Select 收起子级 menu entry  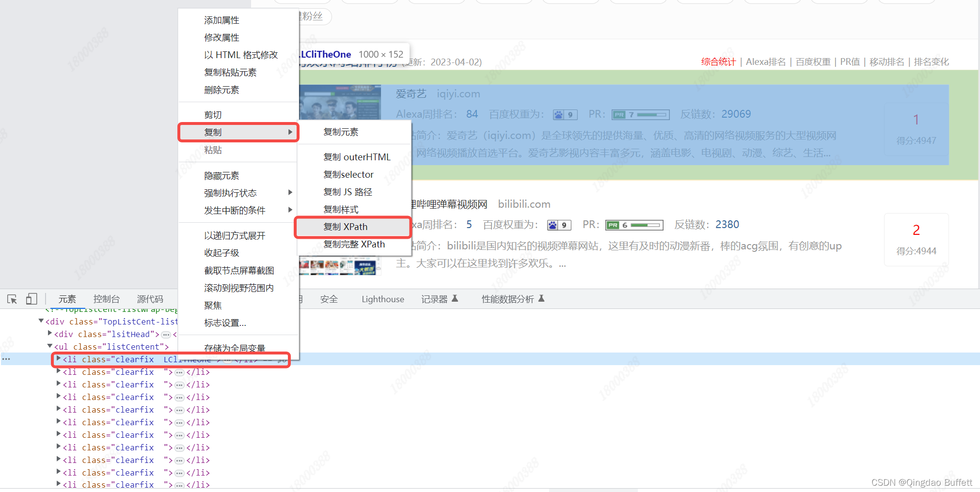coord(238,253)
